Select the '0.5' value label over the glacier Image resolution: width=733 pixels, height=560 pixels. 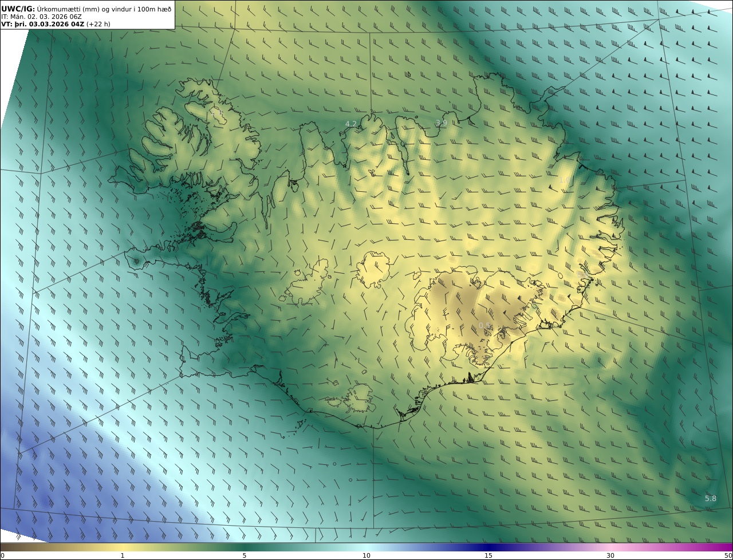484,326
